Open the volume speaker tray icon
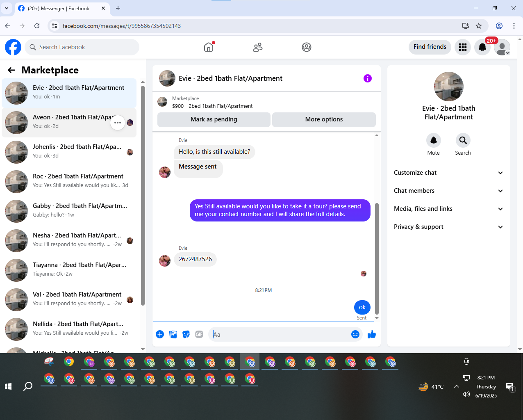Image resolution: width=523 pixels, height=420 pixels. tap(466, 394)
